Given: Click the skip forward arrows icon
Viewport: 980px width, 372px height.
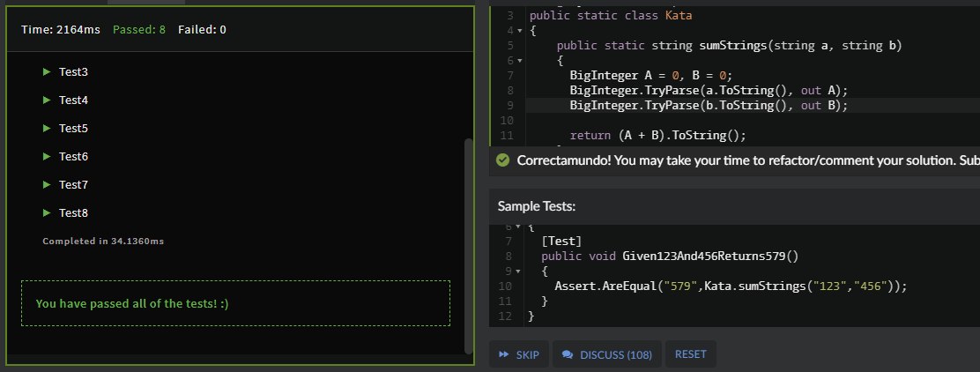Looking at the screenshot, I should (504, 354).
